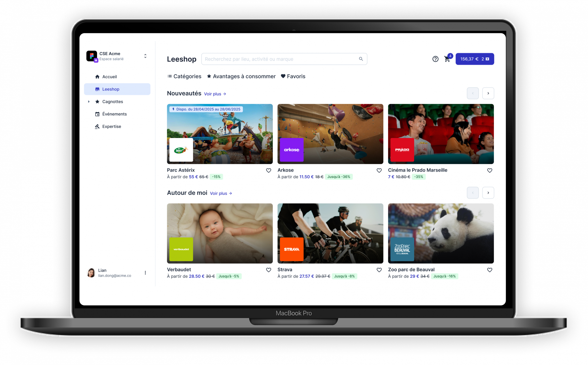Click the Expertise gavel icon

tap(97, 127)
